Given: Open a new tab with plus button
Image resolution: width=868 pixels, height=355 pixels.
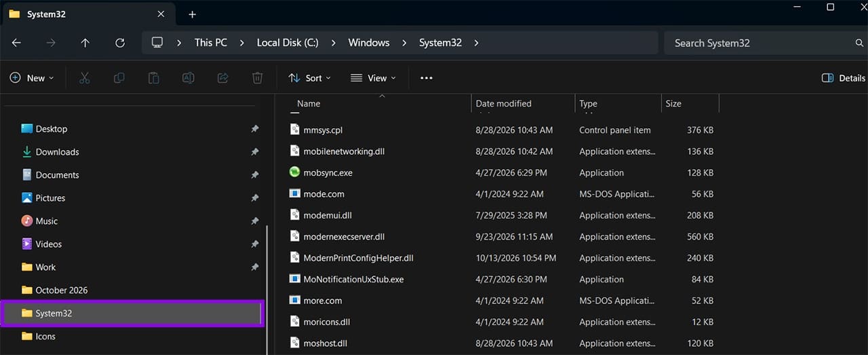Looking at the screenshot, I should [x=192, y=14].
